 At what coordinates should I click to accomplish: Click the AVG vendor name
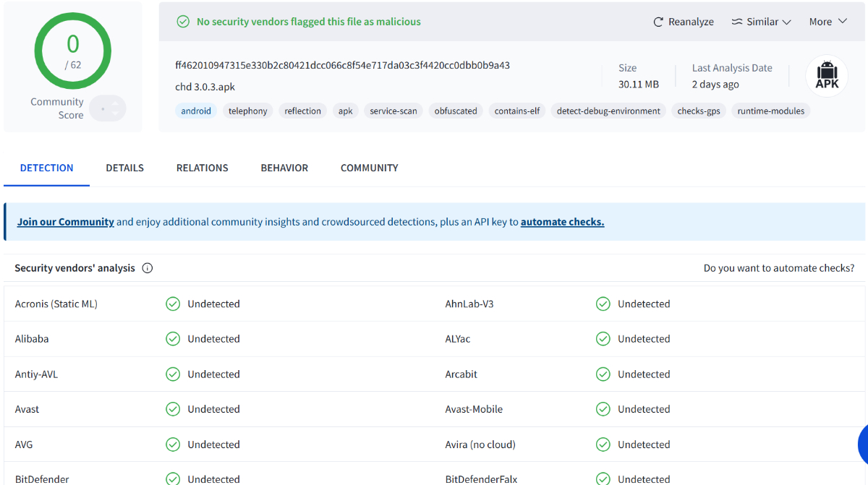[25, 445]
